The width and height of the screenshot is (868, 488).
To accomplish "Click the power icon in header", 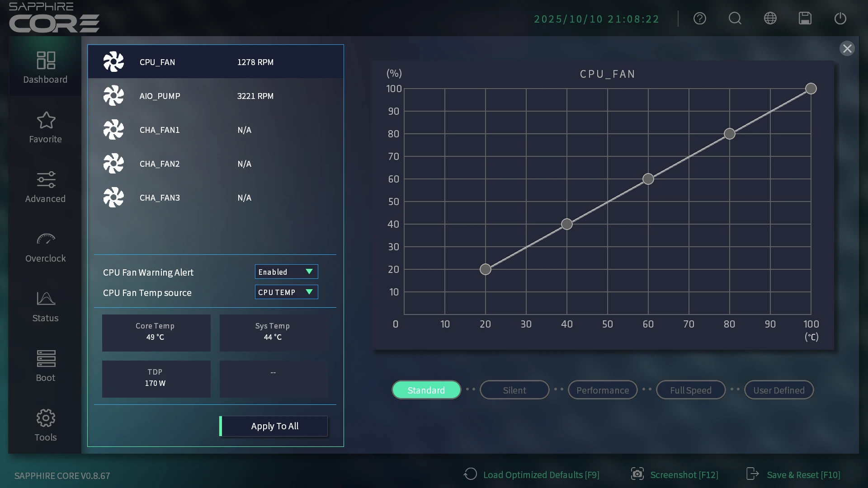I will tap(840, 19).
